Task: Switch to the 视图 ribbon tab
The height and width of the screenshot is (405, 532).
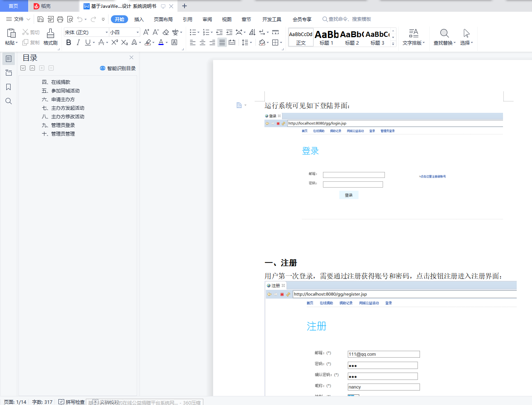Action: pos(227,19)
